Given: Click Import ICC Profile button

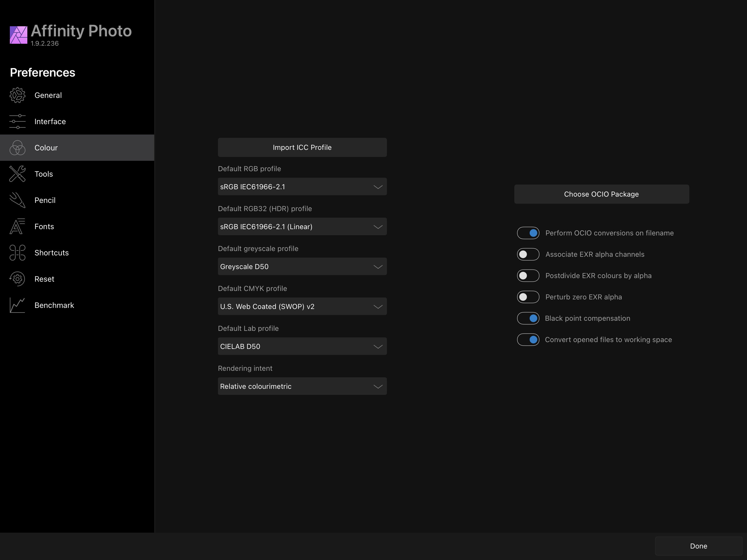Looking at the screenshot, I should (302, 147).
